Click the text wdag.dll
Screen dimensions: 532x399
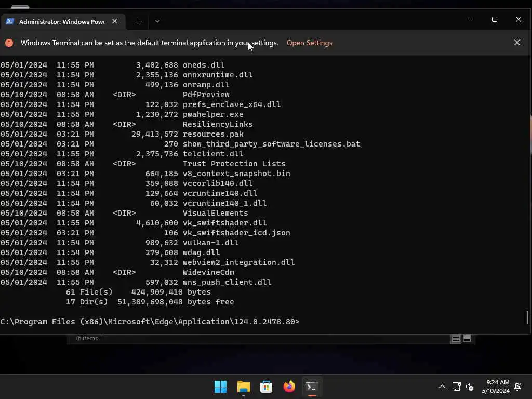tap(201, 252)
